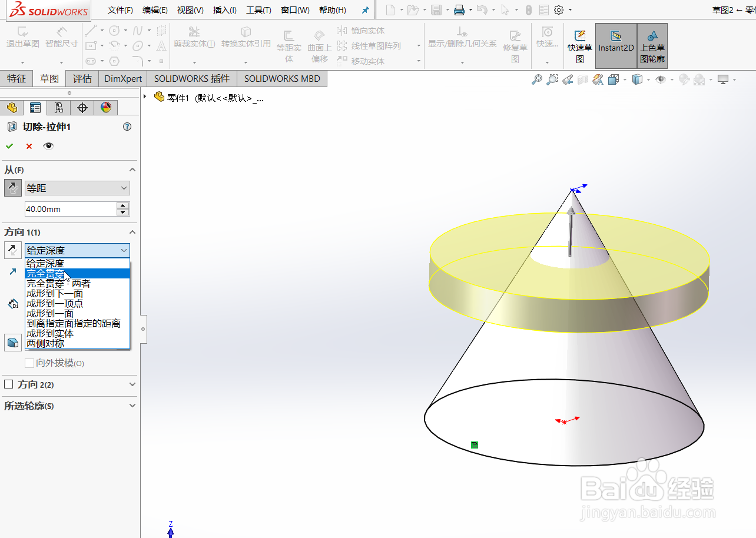Collapse the 方向 1 section
Screen dimensions: 756x538
click(x=132, y=233)
